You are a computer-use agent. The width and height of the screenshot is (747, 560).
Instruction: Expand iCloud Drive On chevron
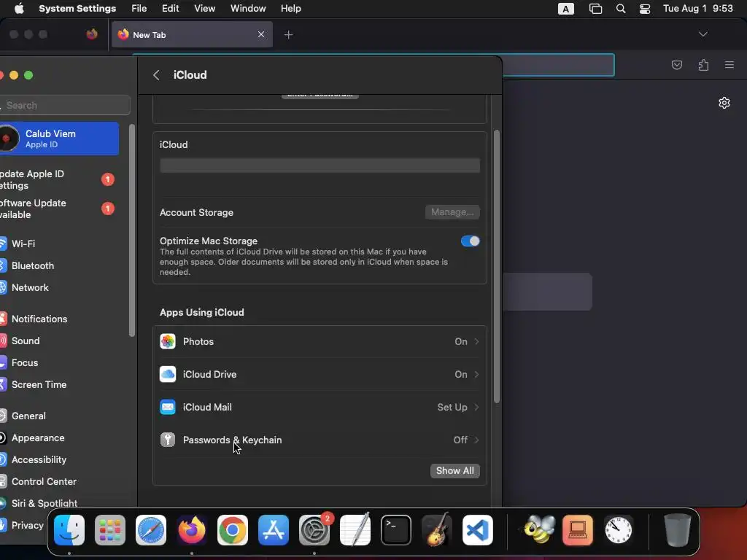coord(476,374)
